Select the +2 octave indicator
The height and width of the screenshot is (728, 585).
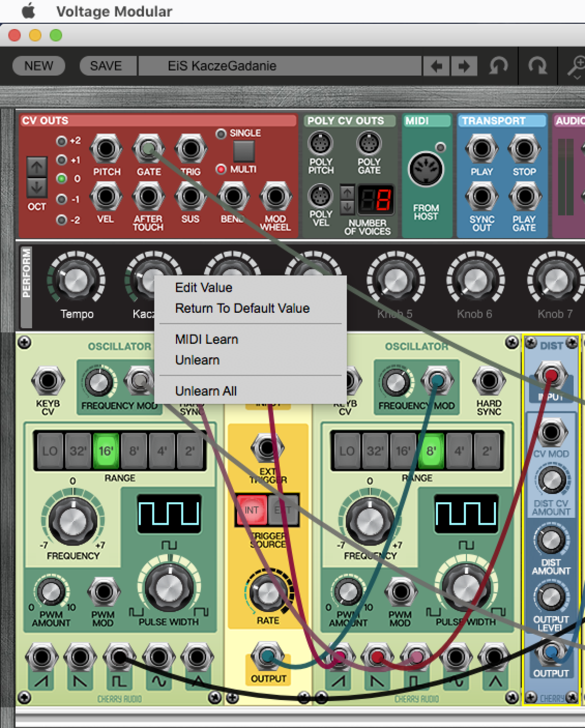61,141
